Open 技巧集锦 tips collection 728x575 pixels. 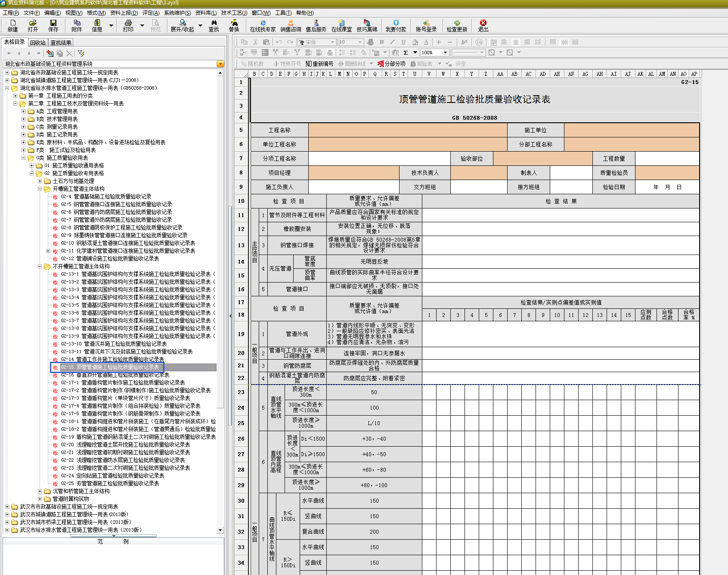[x=367, y=25]
